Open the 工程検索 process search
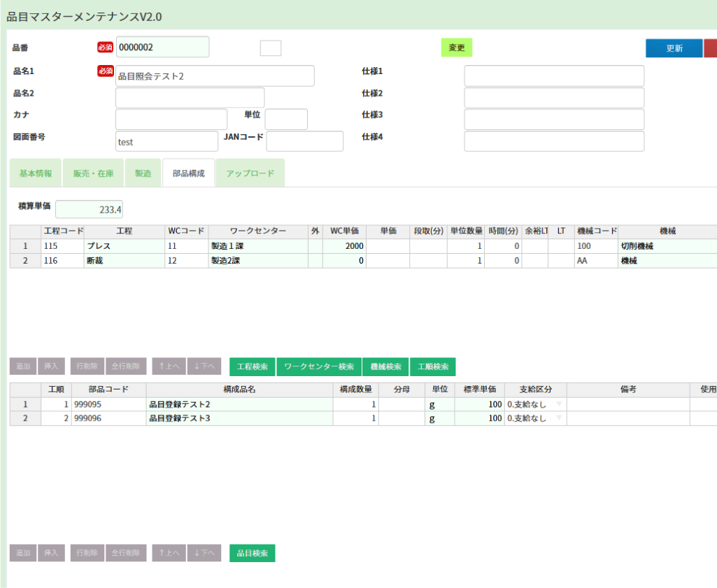This screenshot has width=717, height=588. pos(252,367)
